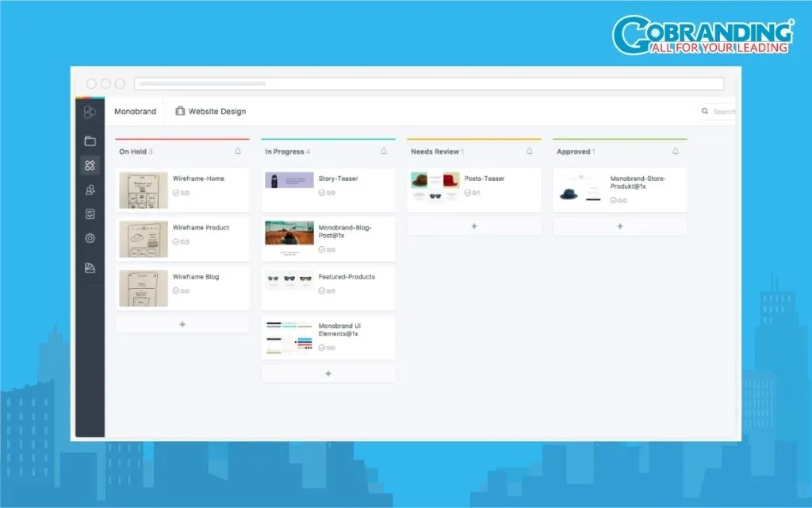The width and height of the screenshot is (812, 508).
Task: Select the projects folder icon in sidebar
Action: pos(90,141)
